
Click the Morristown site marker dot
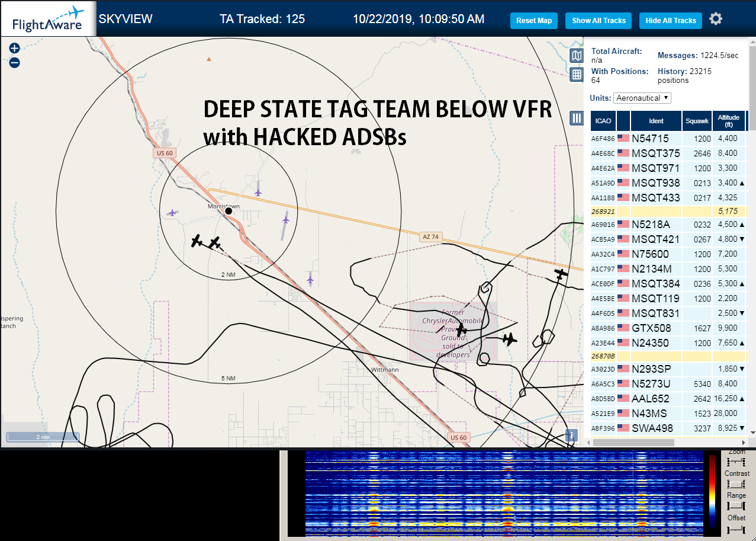pyautogui.click(x=229, y=211)
